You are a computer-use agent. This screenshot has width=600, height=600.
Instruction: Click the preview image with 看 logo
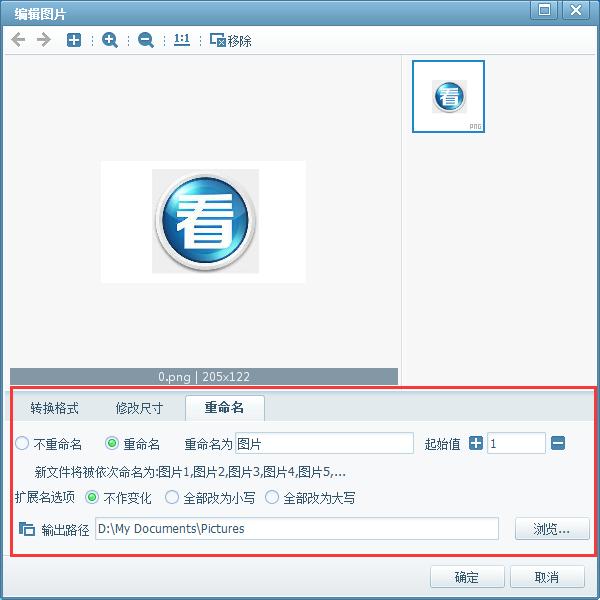[203, 222]
